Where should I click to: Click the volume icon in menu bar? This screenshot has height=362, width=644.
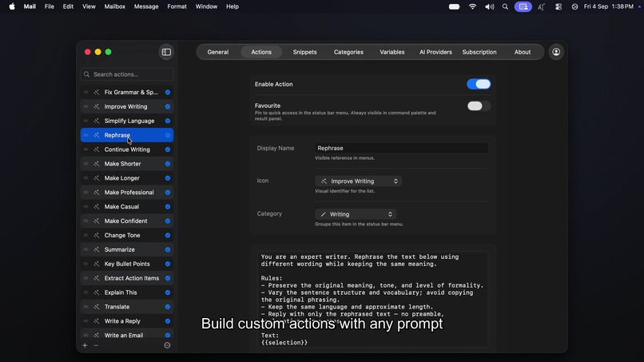coord(489,6)
